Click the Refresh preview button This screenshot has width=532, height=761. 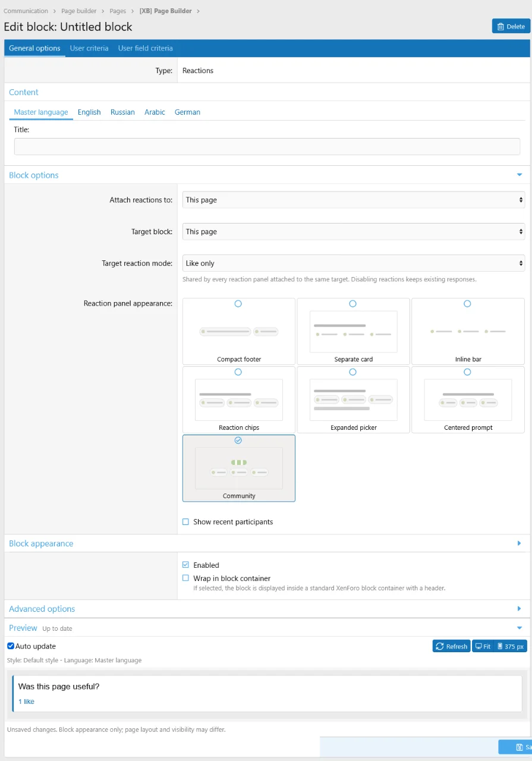(x=452, y=646)
